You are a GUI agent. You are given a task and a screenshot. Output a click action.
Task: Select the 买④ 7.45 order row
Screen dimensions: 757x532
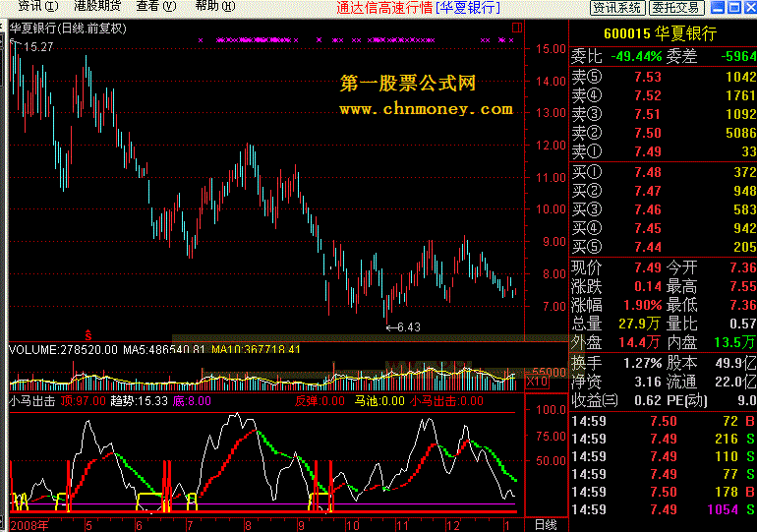pyautogui.click(x=664, y=228)
